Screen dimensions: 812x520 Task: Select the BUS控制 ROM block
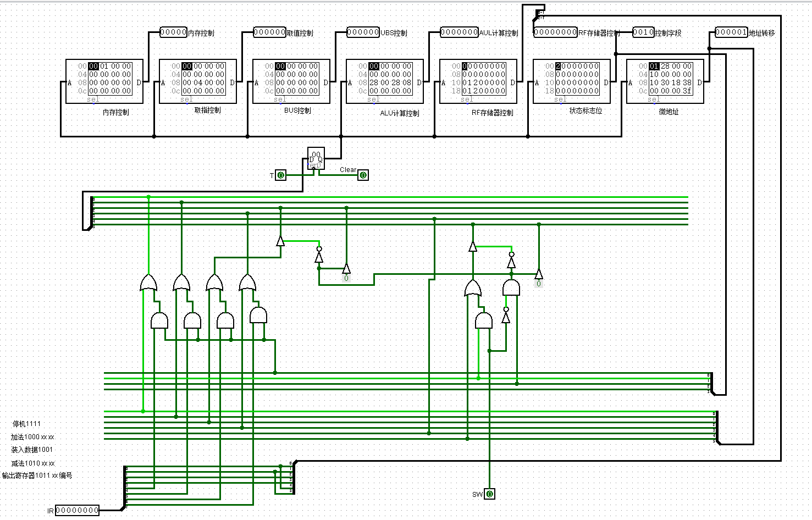291,81
